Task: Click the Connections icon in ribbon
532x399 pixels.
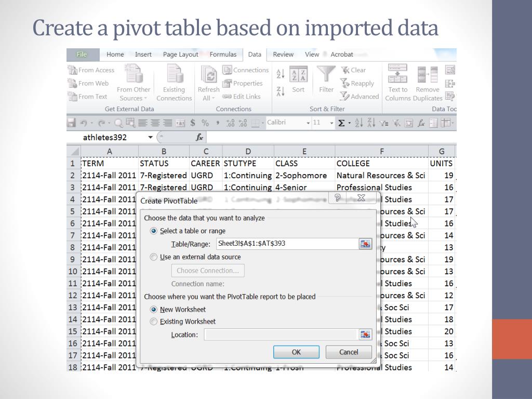Action: (227, 70)
